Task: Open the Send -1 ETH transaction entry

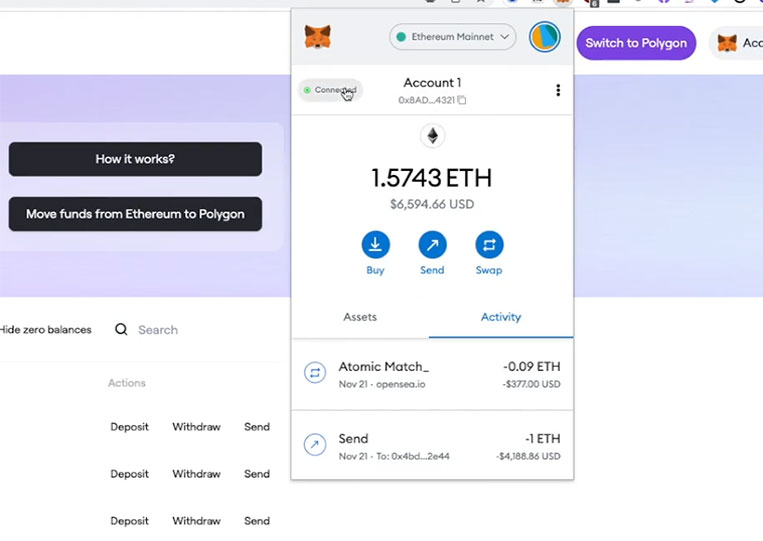Action: coord(432,445)
